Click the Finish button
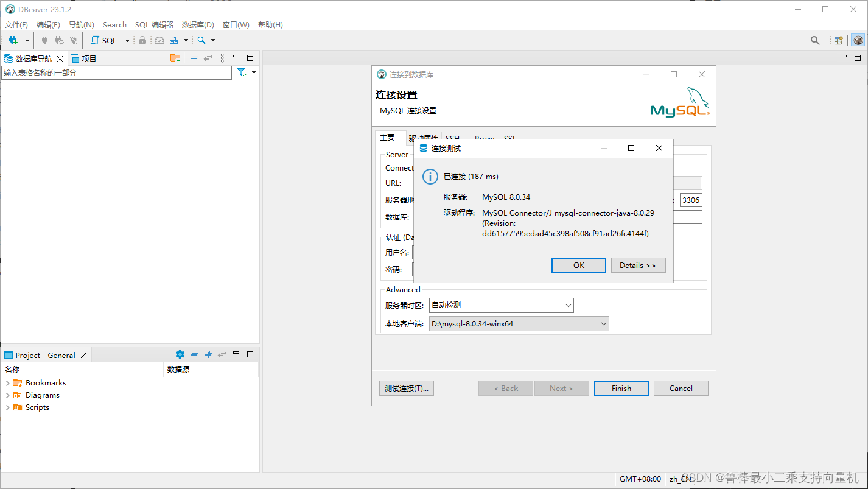 pyautogui.click(x=621, y=389)
